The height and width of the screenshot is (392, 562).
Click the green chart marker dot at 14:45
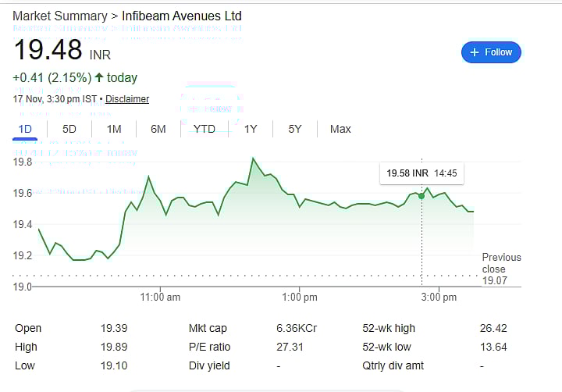point(421,195)
